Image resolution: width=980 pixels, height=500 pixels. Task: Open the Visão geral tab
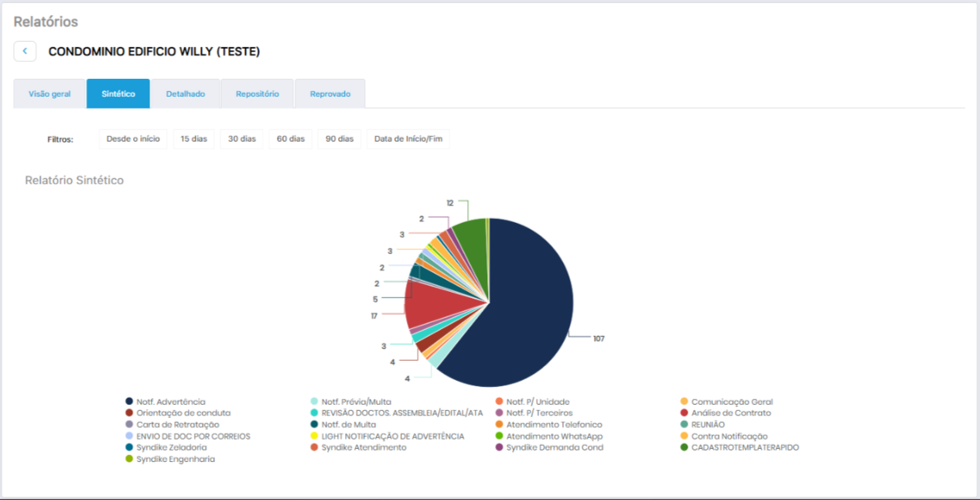[50, 94]
